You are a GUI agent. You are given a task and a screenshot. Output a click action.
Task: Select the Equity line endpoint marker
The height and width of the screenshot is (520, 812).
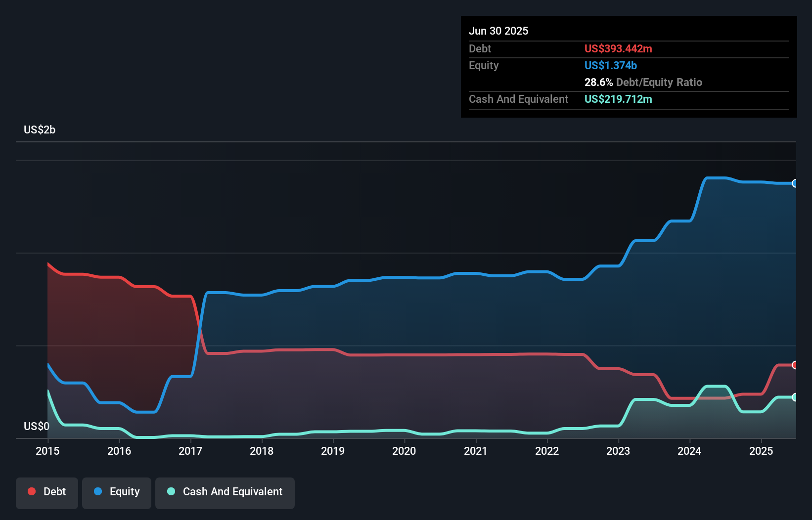point(795,183)
